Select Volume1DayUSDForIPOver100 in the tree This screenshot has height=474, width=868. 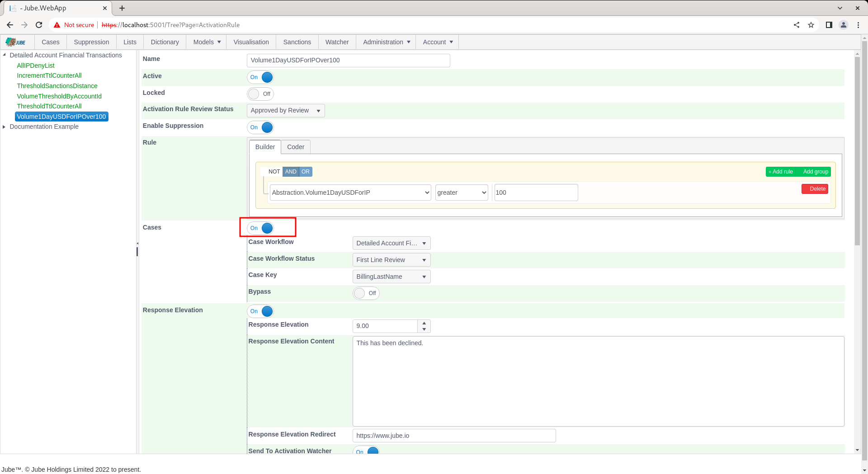click(x=61, y=117)
